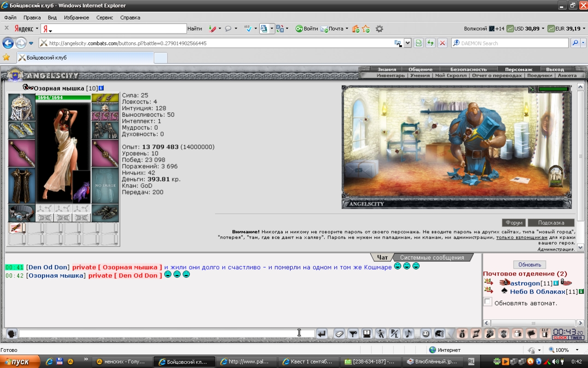Click the EXIT door icon

(545, 333)
